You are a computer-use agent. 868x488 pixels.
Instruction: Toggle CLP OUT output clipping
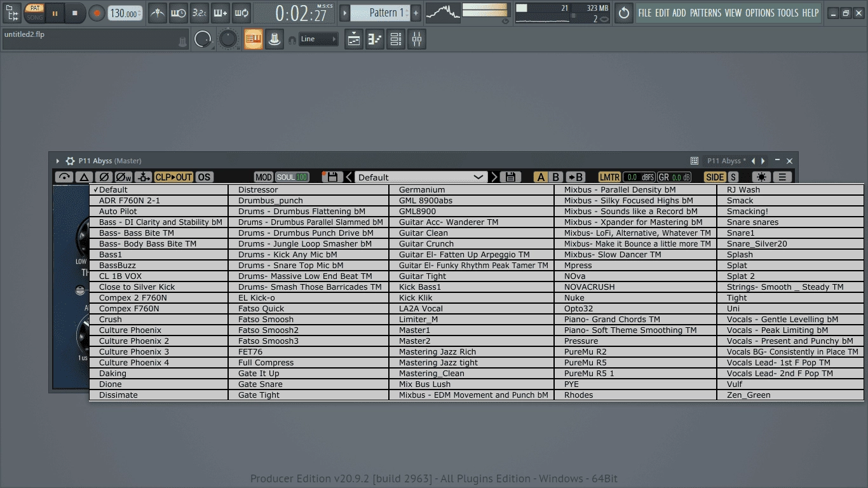pyautogui.click(x=173, y=177)
